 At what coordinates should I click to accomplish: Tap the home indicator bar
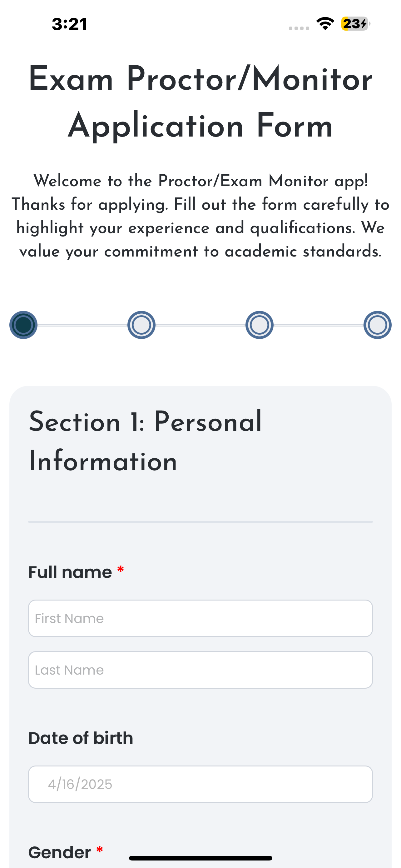200,858
